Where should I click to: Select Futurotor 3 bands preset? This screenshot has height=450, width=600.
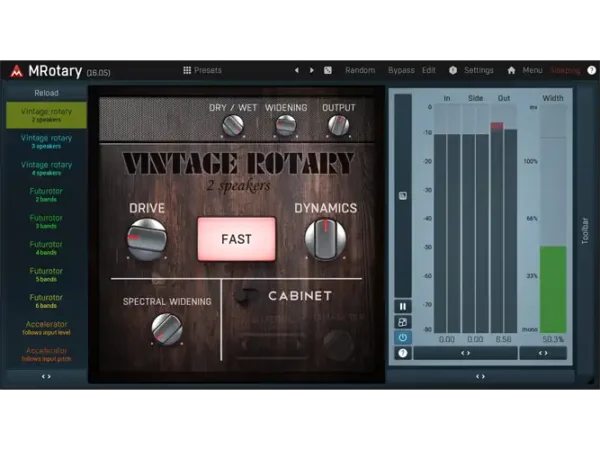[46, 221]
